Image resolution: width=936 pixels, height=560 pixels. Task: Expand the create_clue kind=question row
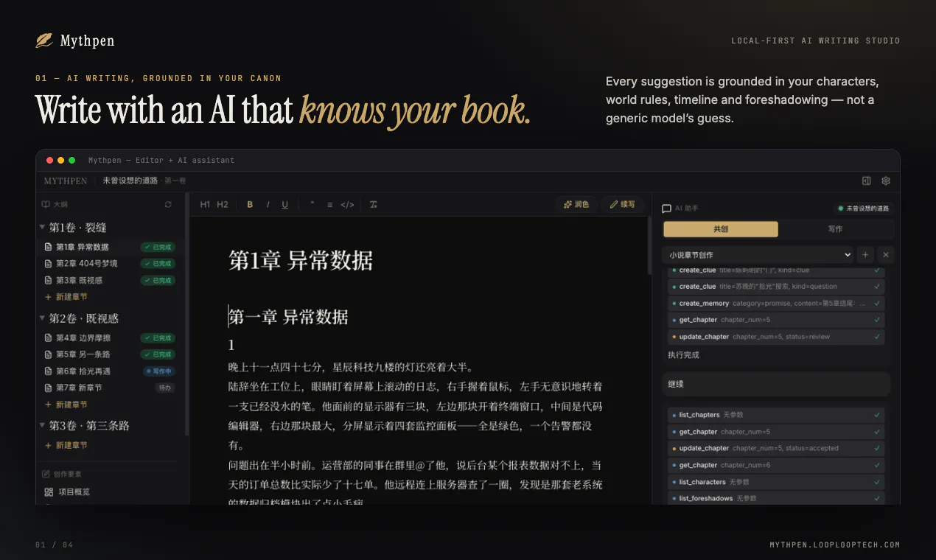(776, 286)
